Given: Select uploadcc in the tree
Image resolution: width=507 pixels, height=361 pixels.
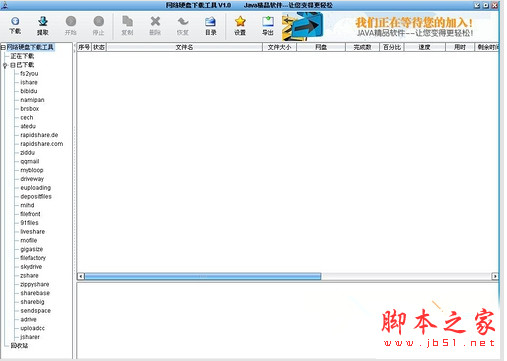Looking at the screenshot, I should point(33,328).
